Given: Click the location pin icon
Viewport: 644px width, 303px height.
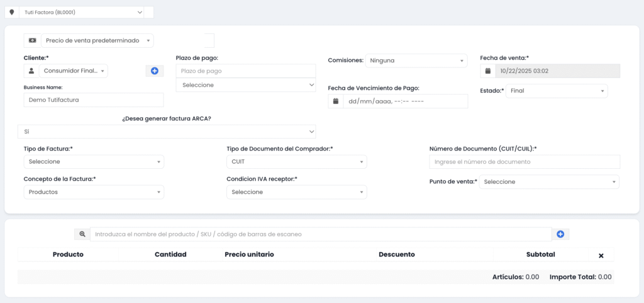Looking at the screenshot, I should [11, 12].
